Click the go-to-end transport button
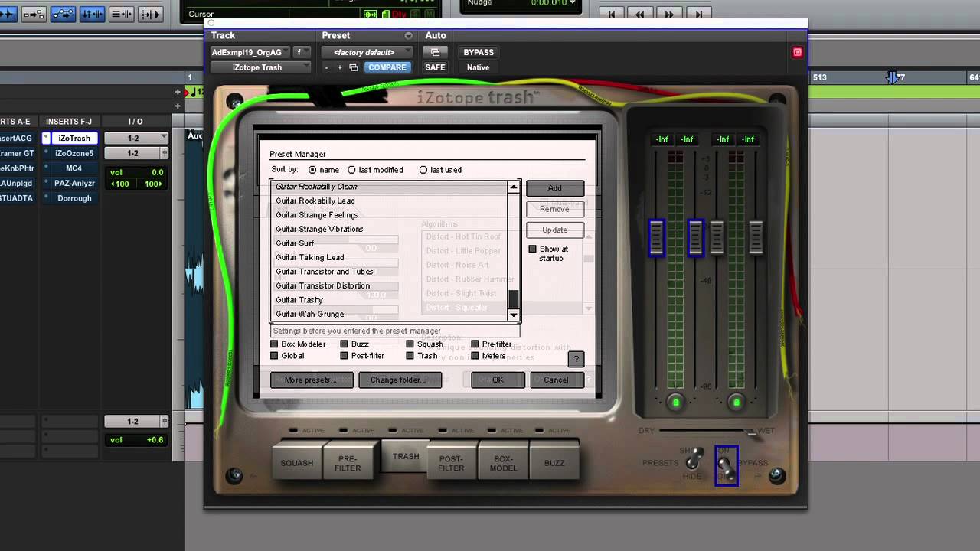This screenshot has height=551, width=980. (698, 14)
